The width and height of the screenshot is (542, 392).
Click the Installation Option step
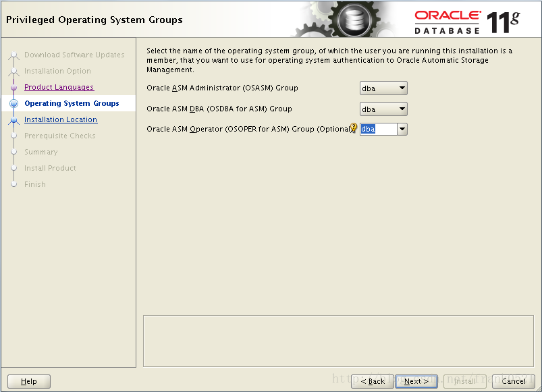coord(58,71)
